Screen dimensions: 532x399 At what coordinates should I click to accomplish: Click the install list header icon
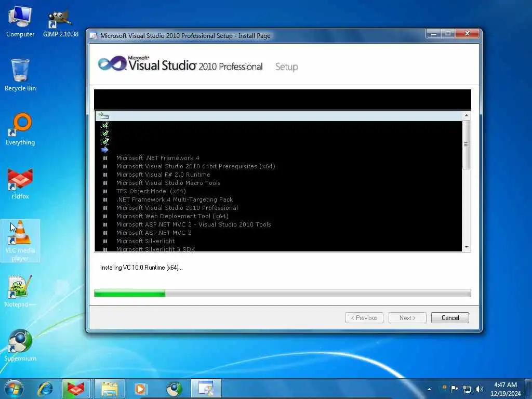tap(103, 116)
